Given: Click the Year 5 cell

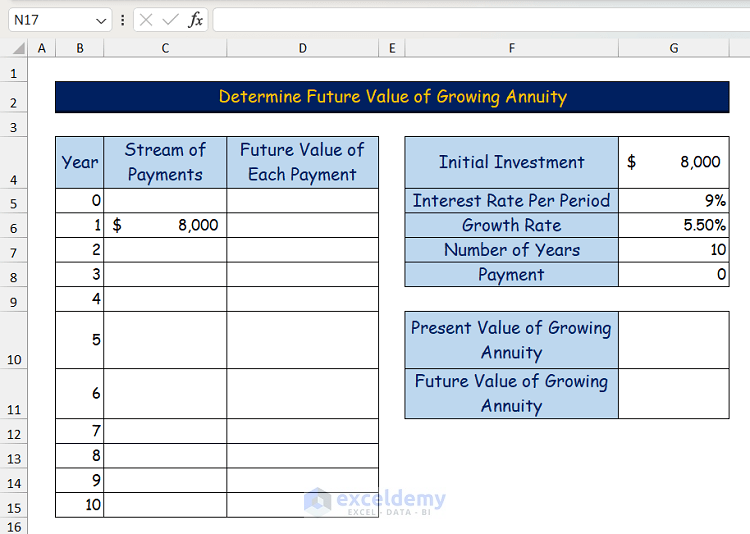Looking at the screenshot, I should (x=79, y=340).
